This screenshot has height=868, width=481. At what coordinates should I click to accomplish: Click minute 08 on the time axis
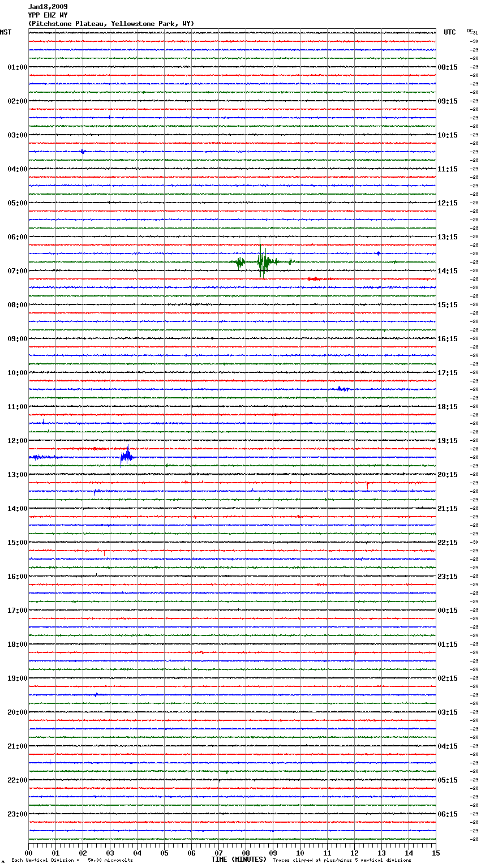click(x=246, y=853)
